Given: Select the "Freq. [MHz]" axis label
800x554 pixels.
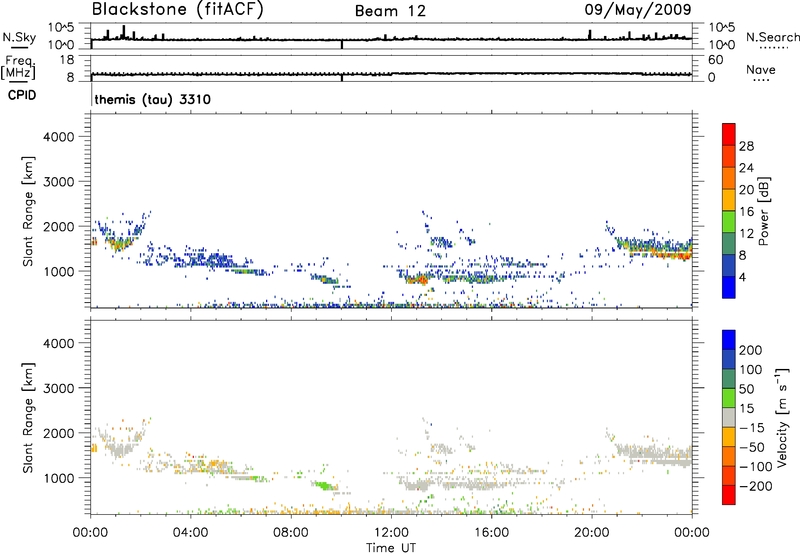Looking at the screenshot, I should pyautogui.click(x=18, y=67).
